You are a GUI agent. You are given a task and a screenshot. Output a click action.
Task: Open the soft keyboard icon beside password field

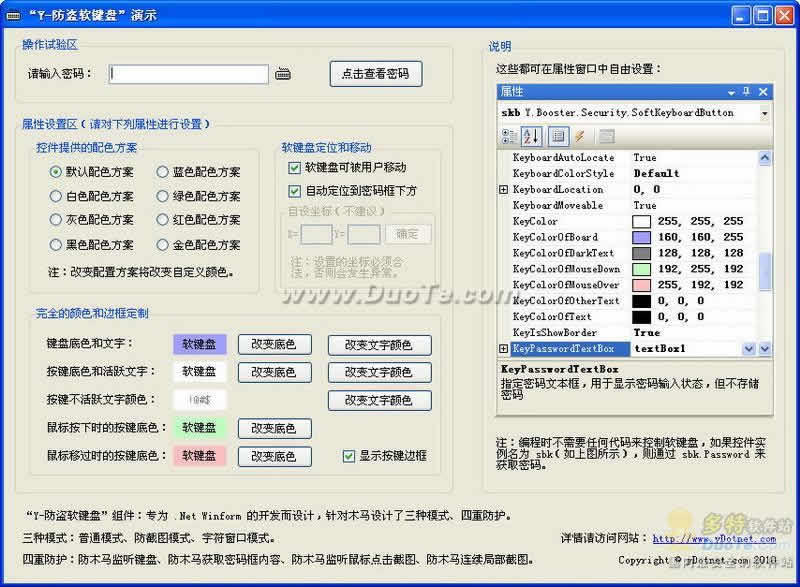[x=283, y=74]
